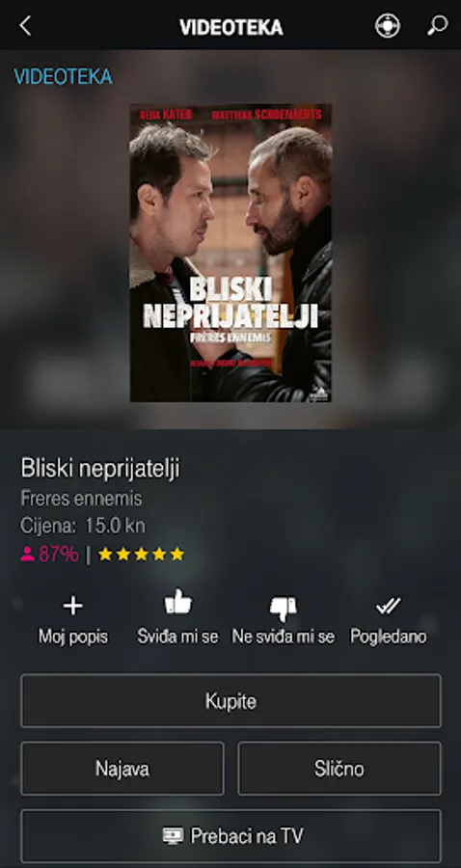Open the VIDEOTEKA breadcrumb link
This screenshot has width=461, height=868.
pos(63,76)
